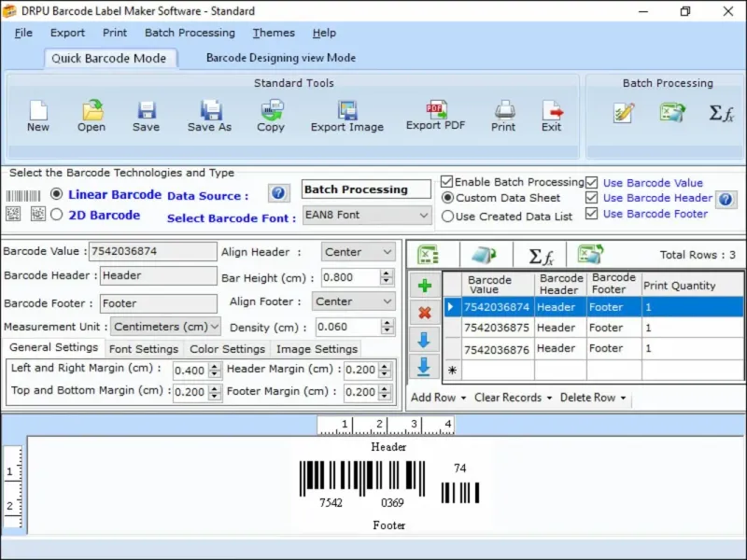The image size is (747, 560).
Task: Click the red X delete row icon
Action: tap(424, 313)
